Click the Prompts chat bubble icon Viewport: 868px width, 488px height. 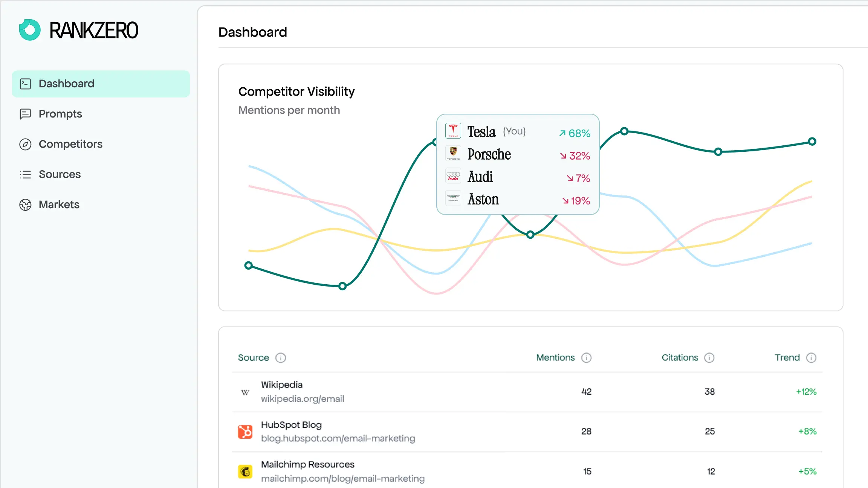[x=25, y=114]
